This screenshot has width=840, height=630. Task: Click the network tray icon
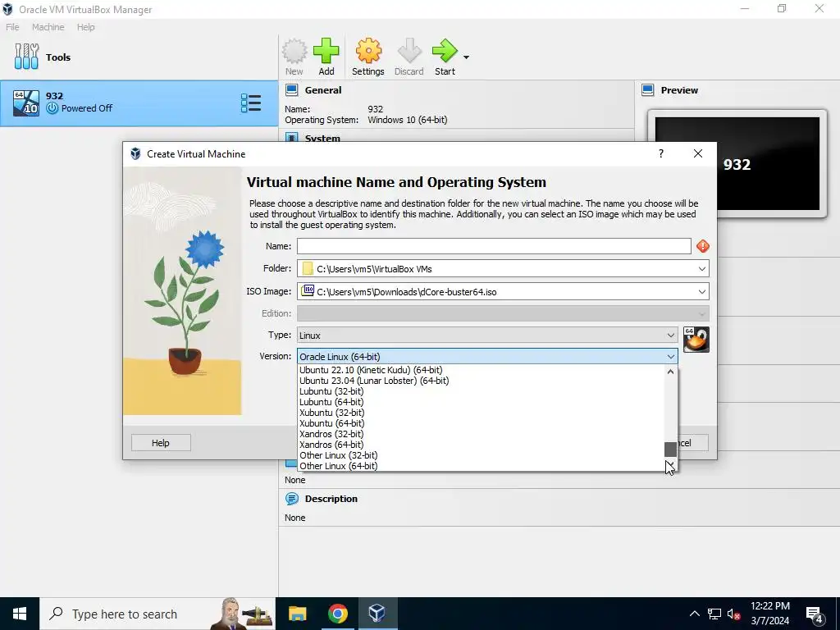click(714, 614)
